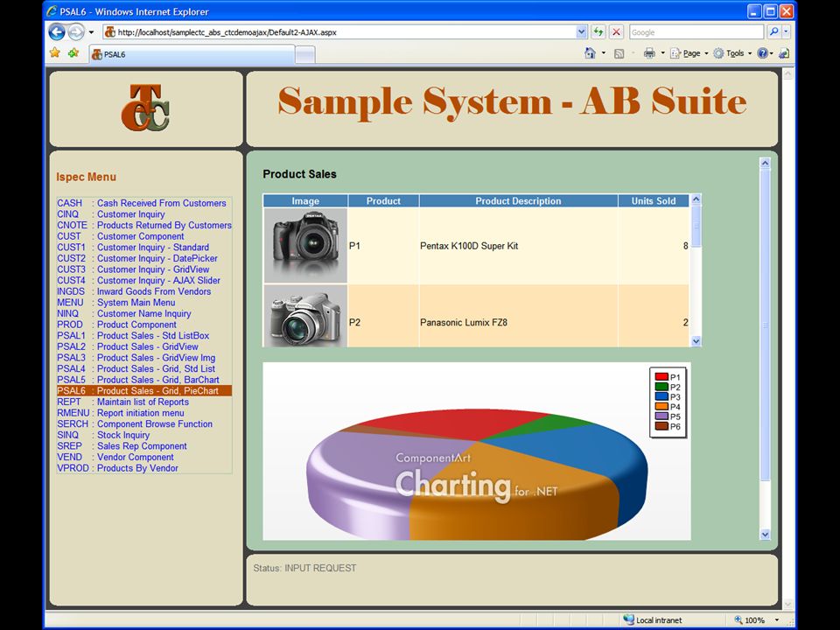The width and height of the screenshot is (840, 630).
Task: Click the Google search box
Action: coord(696,32)
